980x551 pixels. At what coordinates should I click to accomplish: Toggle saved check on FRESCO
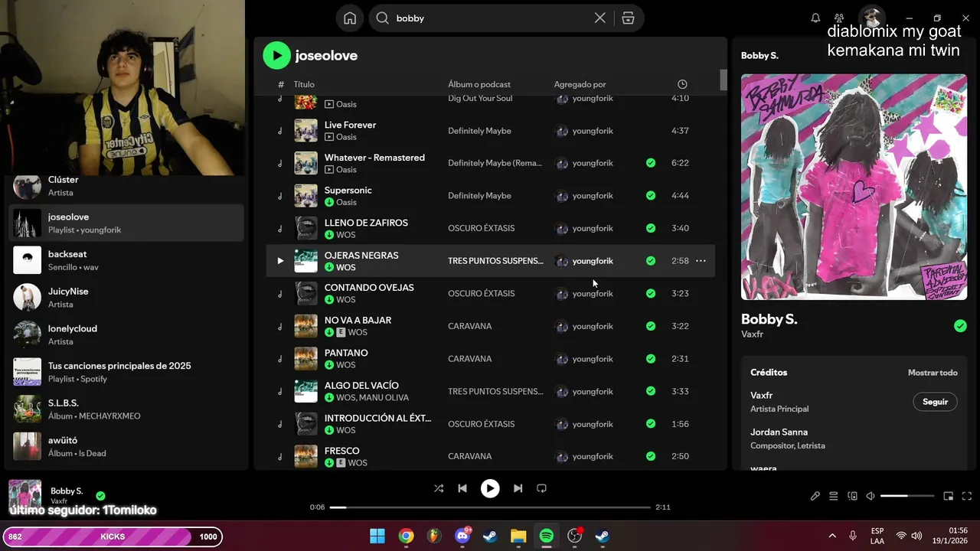pos(650,456)
